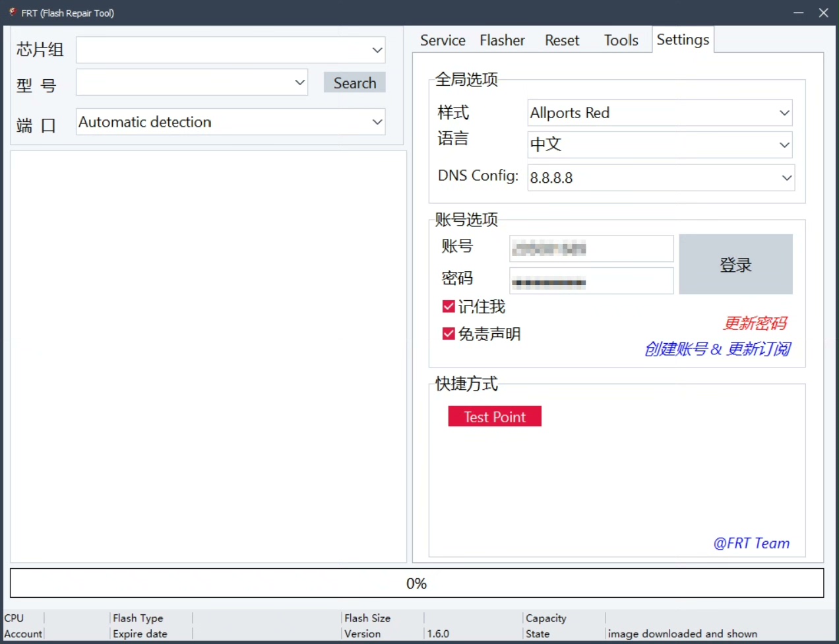The height and width of the screenshot is (644, 839).
Task: Click the 账号 account input field
Action: [591, 249]
